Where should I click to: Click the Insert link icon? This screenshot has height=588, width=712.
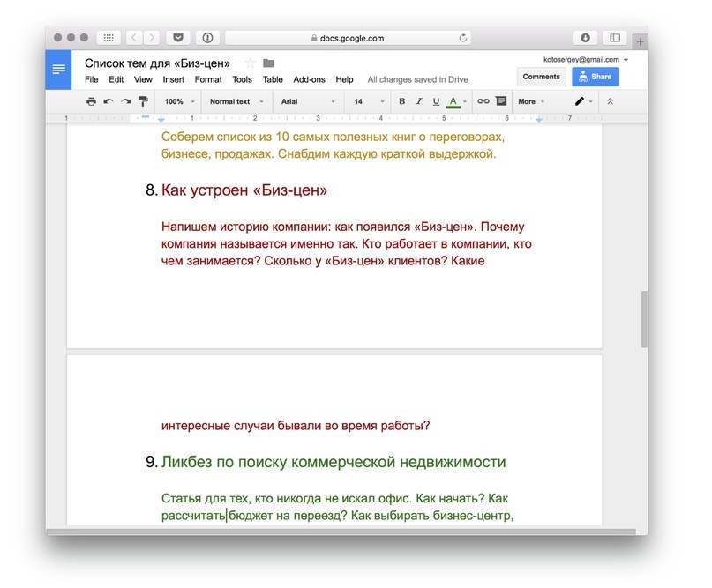click(483, 101)
